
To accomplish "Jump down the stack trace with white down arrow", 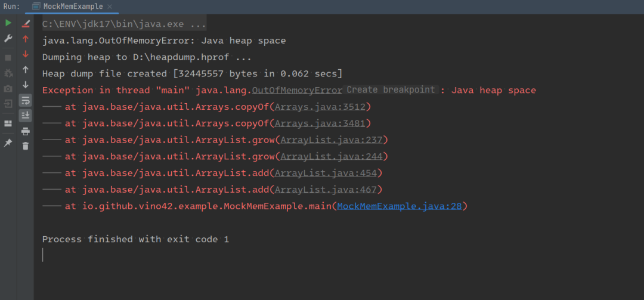I will [x=26, y=85].
